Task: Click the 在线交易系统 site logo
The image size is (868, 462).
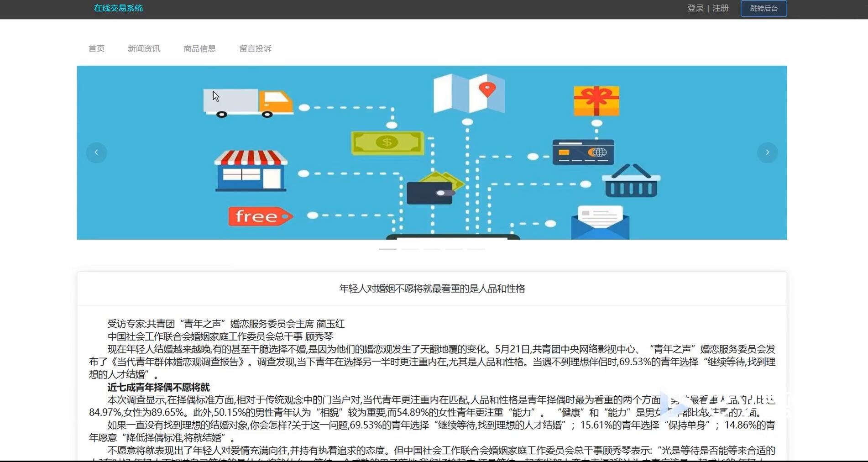Action: coord(118,8)
